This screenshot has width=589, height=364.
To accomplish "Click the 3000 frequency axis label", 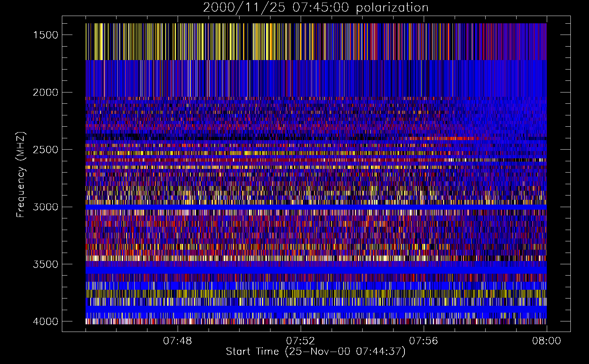I will pos(46,207).
